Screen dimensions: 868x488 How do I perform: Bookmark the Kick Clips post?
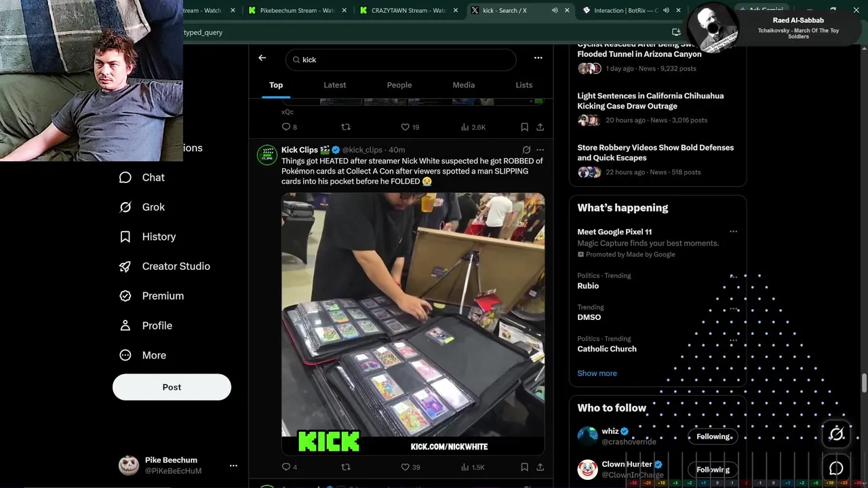524,467
